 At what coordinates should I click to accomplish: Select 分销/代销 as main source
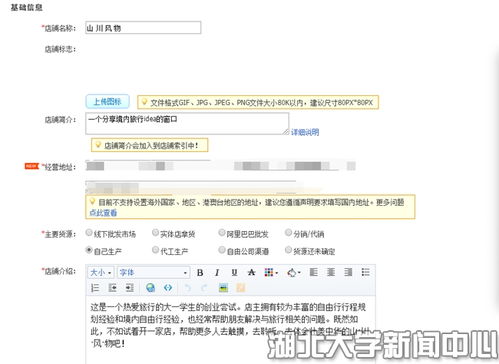coord(288,233)
